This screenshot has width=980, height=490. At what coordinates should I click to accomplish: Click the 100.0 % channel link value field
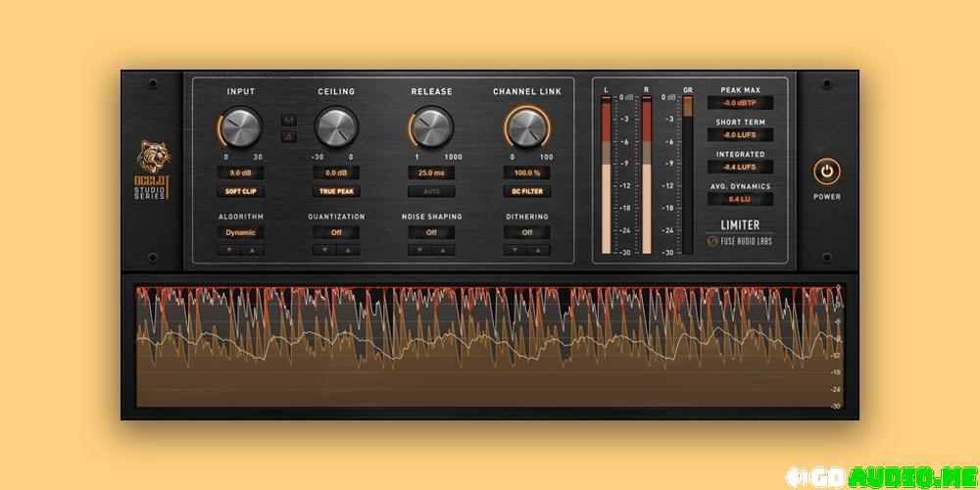pyautogui.click(x=527, y=173)
